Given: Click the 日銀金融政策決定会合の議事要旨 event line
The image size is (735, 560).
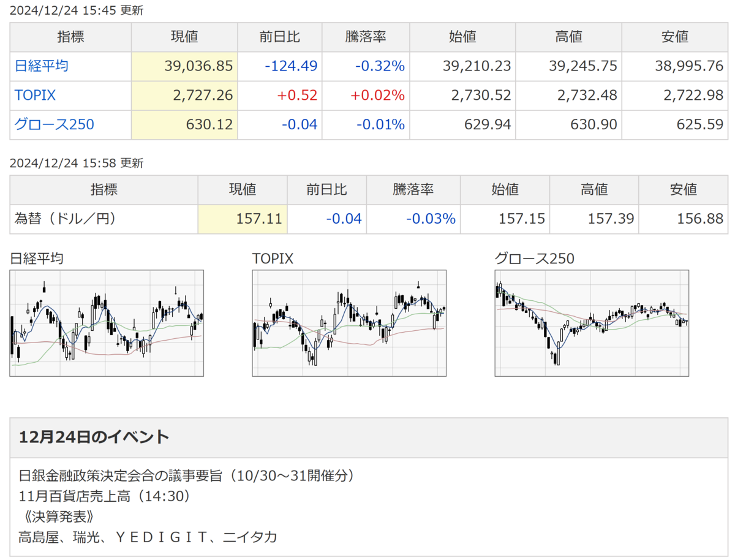Looking at the screenshot, I should pyautogui.click(x=187, y=475).
